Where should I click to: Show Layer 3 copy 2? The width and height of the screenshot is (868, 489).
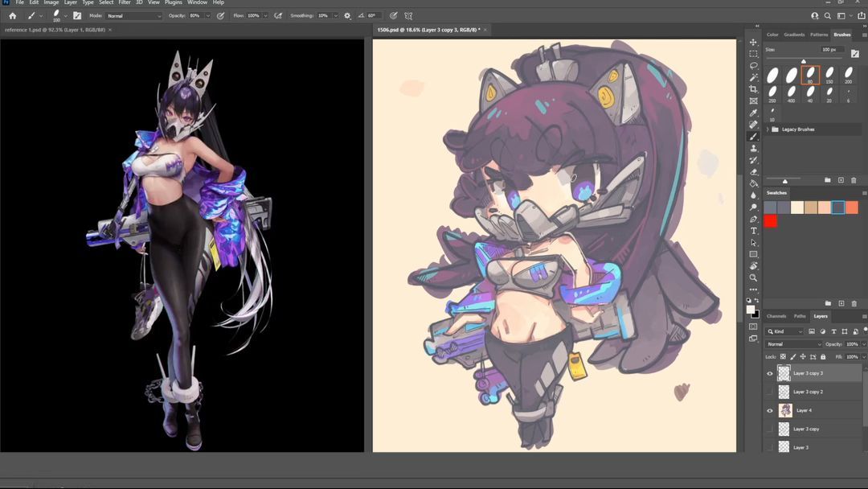[x=769, y=392]
